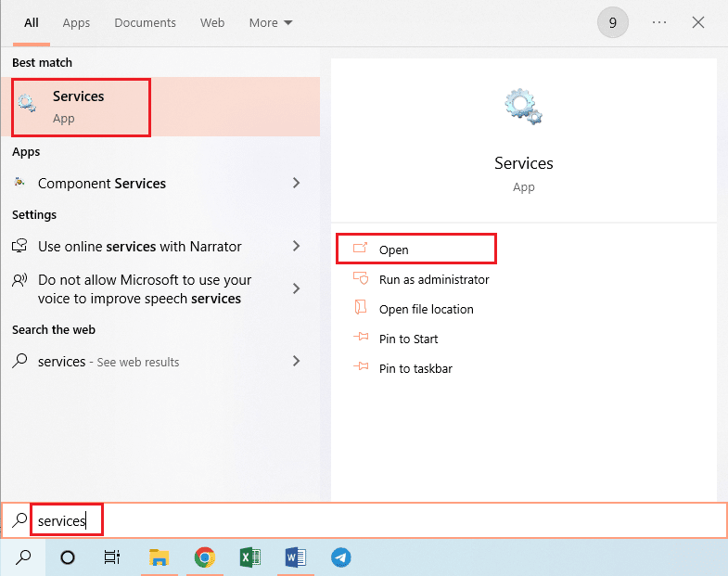Click the Cortana circle icon
728x576 pixels.
(68, 557)
